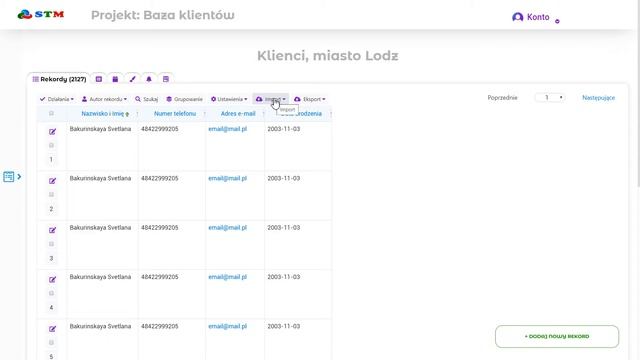This screenshot has height=360, width=640.
Task: Click the STM logo
Action: click(x=41, y=15)
